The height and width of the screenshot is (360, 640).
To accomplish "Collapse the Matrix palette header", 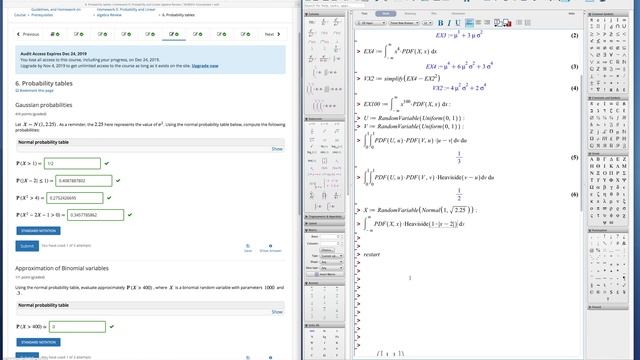I will (x=324, y=230).
